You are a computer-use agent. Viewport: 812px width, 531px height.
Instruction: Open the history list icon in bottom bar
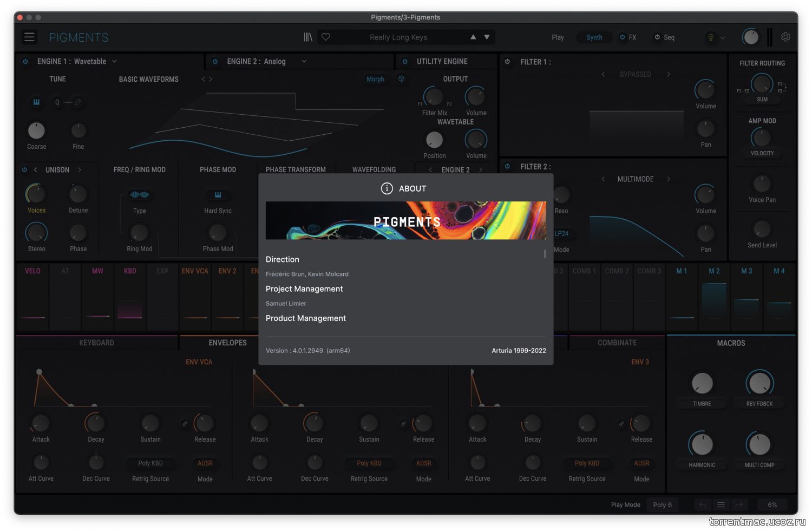[x=721, y=505]
